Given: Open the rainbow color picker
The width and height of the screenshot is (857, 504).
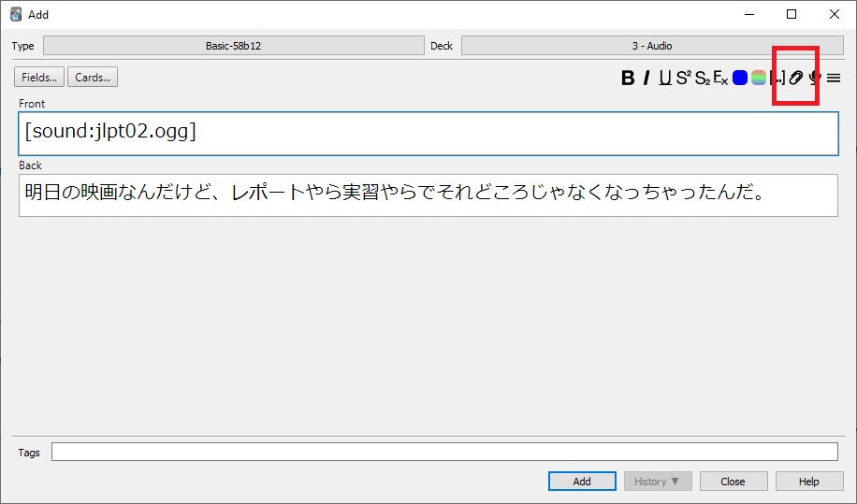Looking at the screenshot, I should [758, 79].
